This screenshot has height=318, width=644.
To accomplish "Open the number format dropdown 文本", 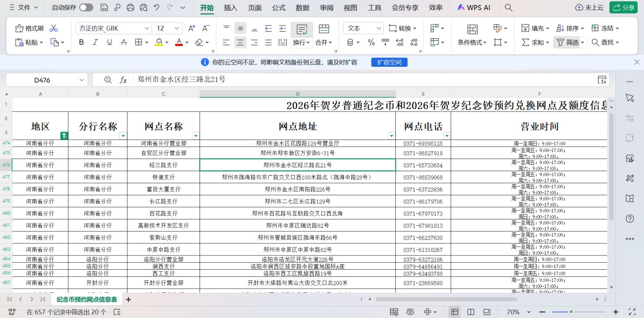I will click(x=379, y=28).
